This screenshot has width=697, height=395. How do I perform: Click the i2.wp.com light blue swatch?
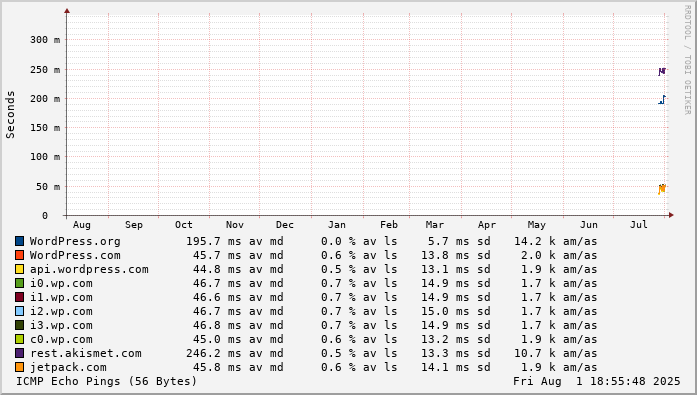tap(19, 311)
